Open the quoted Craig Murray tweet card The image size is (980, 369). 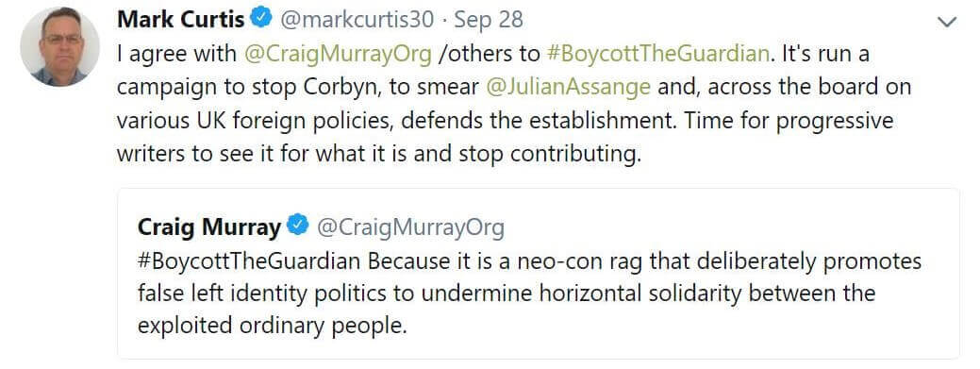(539, 274)
